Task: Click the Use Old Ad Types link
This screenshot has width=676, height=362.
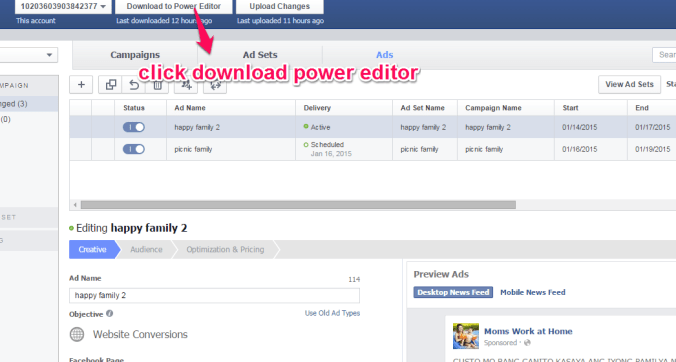Action: (x=332, y=313)
